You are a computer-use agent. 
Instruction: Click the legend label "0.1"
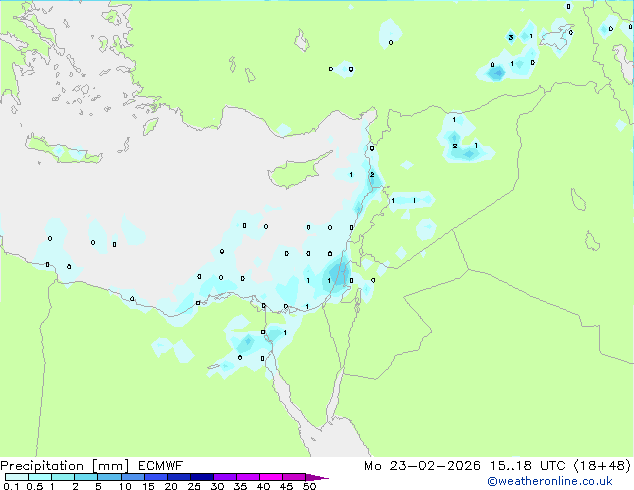[11, 486]
